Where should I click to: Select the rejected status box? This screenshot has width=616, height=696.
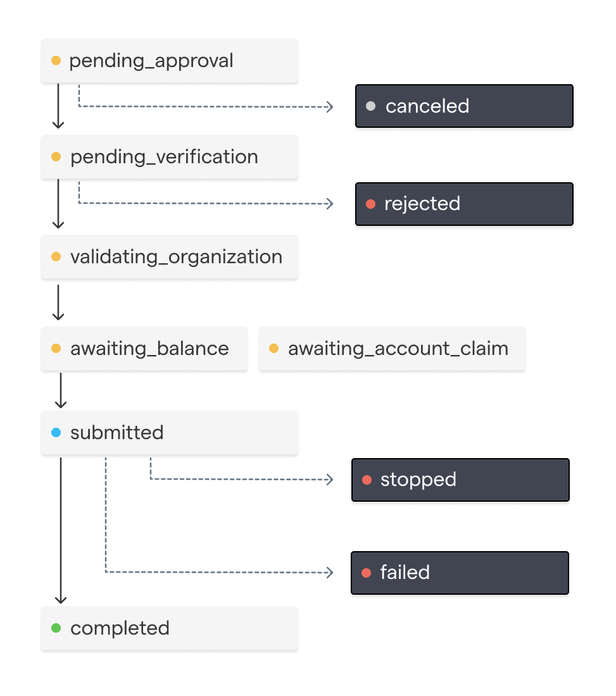(x=464, y=204)
